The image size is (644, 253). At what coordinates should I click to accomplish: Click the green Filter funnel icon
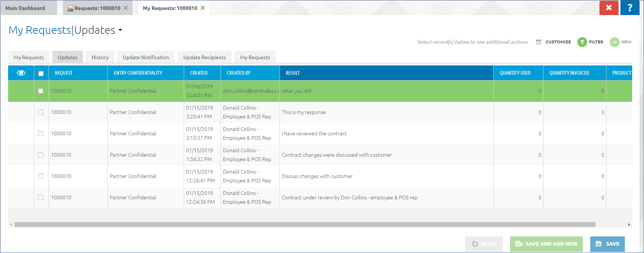pos(582,42)
